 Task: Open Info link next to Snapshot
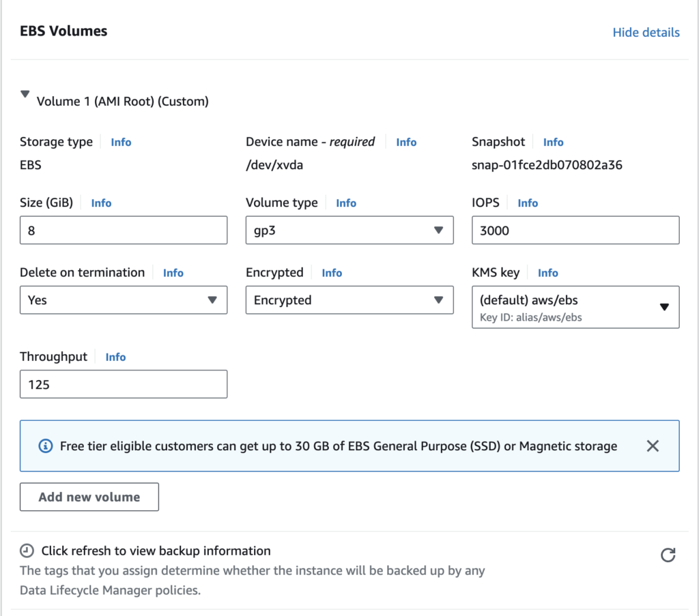pos(553,142)
